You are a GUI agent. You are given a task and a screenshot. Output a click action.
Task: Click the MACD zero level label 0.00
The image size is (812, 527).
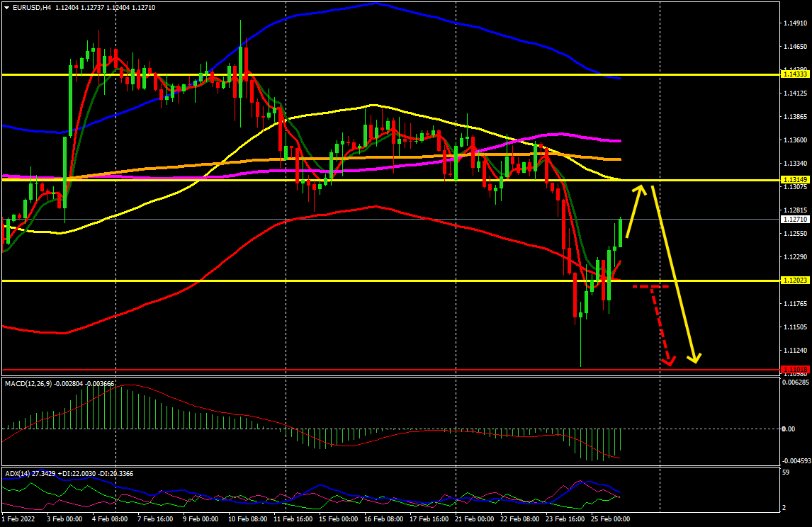pyautogui.click(x=788, y=429)
